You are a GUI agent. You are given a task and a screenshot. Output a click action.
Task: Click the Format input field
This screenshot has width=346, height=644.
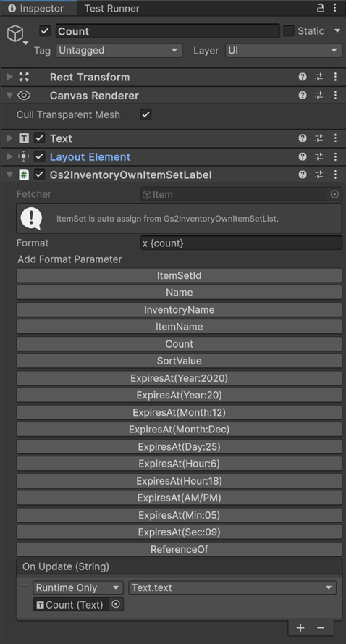tap(241, 243)
